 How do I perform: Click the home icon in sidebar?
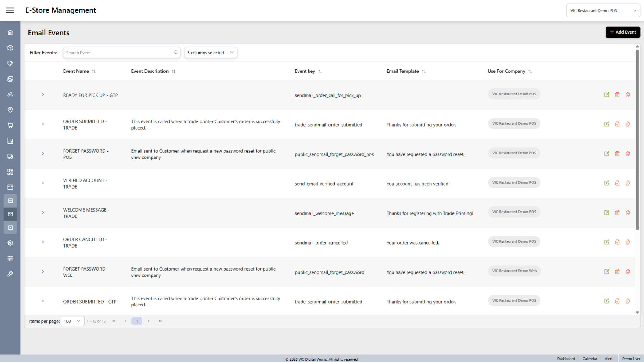click(10, 32)
